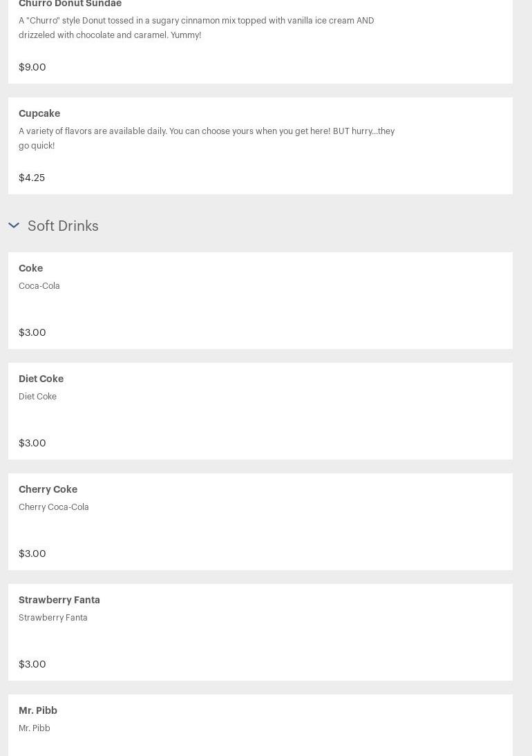Image resolution: width=532 pixels, height=756 pixels.
Task: Open the bold Diet Coke item title
Action: 41,379
